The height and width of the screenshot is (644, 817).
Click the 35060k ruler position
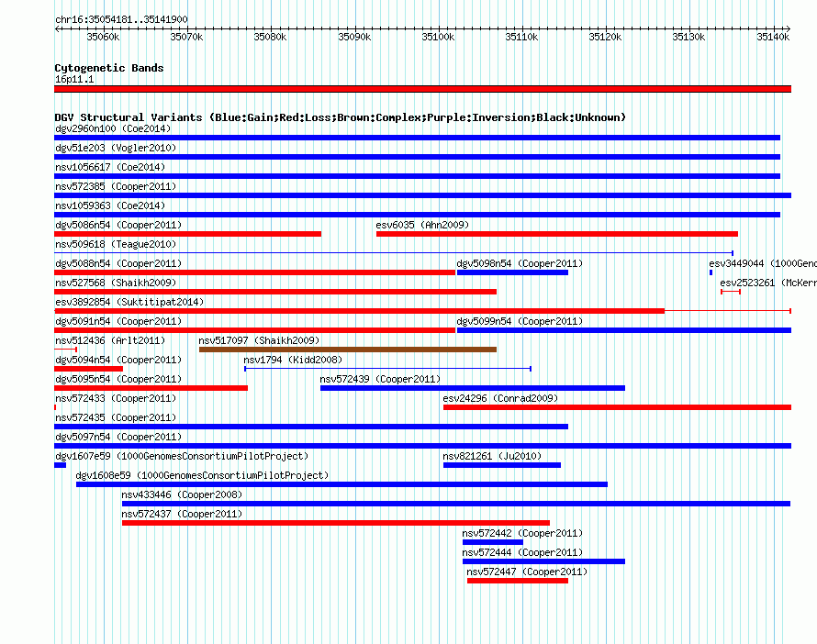coord(103,37)
